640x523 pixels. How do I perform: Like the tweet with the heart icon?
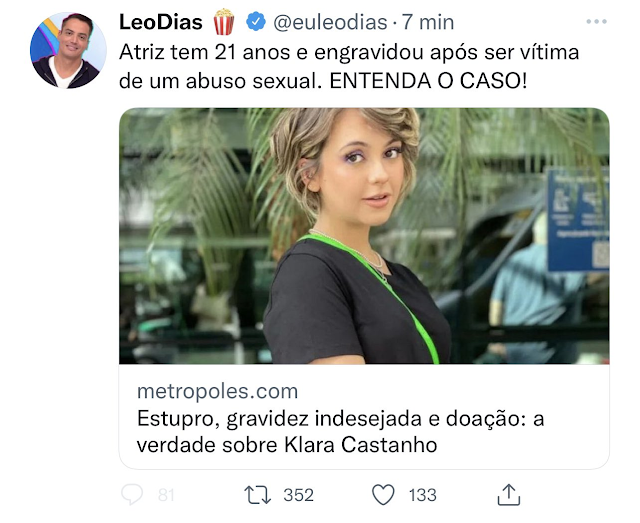coord(383,494)
